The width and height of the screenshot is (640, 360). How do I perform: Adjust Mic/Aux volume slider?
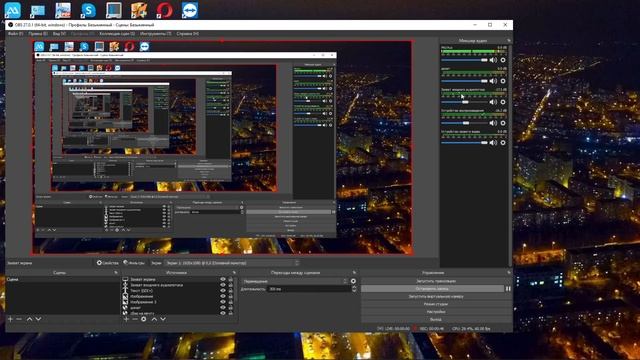464,60
